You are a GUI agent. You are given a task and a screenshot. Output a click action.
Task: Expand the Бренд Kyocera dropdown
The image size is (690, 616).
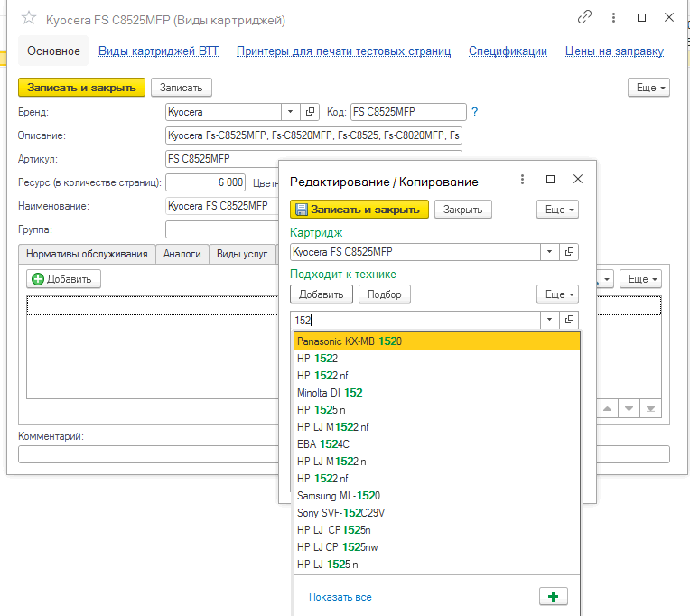291,112
